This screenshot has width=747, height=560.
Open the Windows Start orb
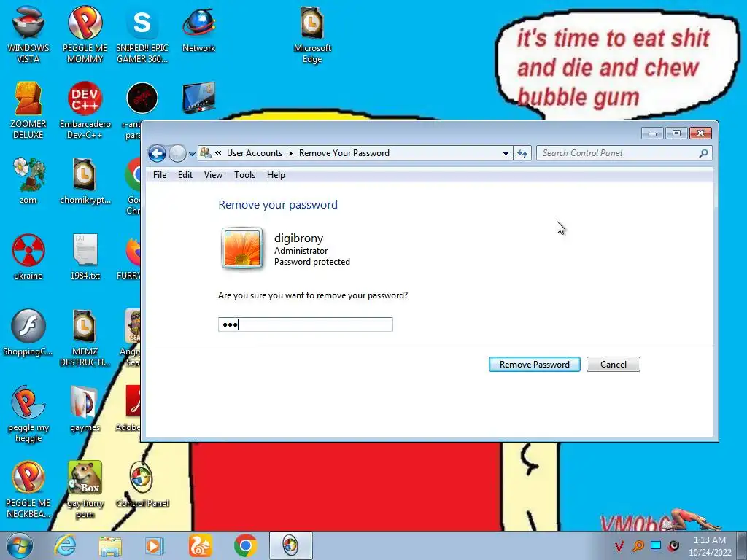pos(20,545)
